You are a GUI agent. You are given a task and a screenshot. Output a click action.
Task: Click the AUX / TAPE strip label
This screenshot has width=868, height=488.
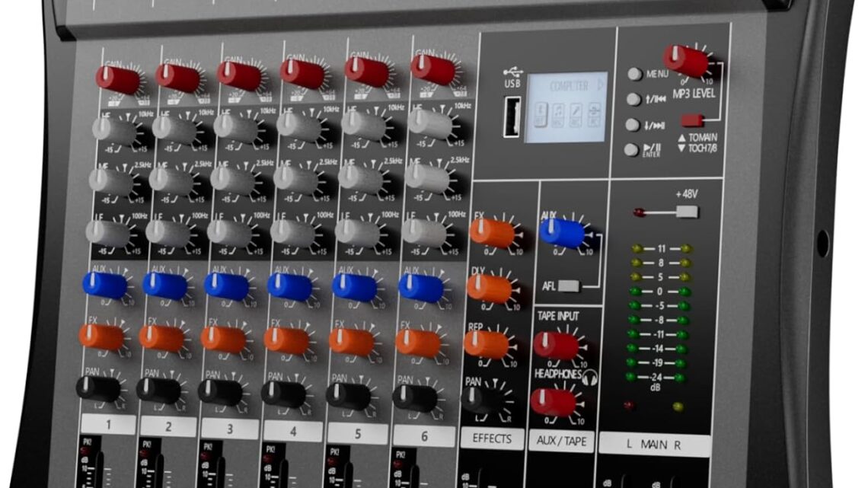(561, 441)
